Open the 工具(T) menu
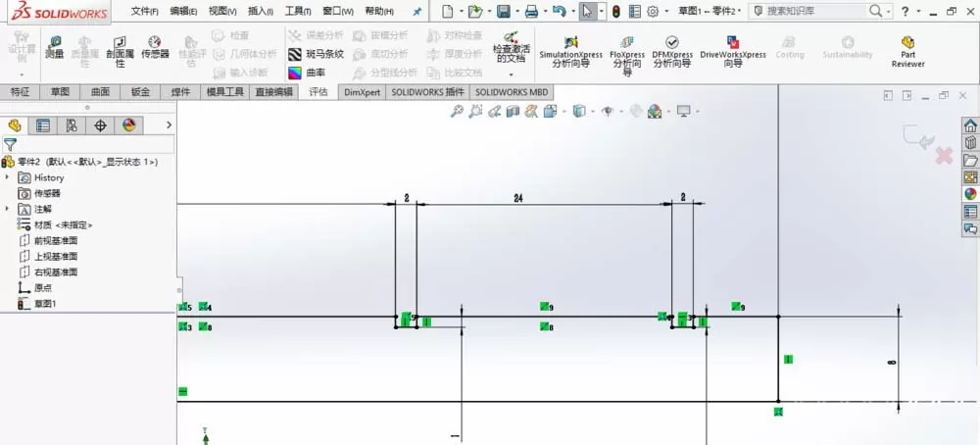The image size is (980, 445). coord(298,11)
